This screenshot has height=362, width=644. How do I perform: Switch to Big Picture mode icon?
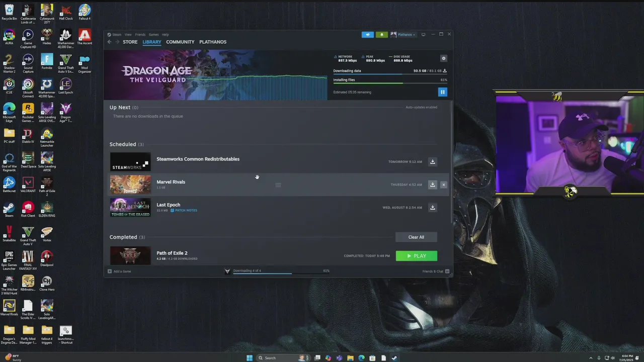(423, 35)
